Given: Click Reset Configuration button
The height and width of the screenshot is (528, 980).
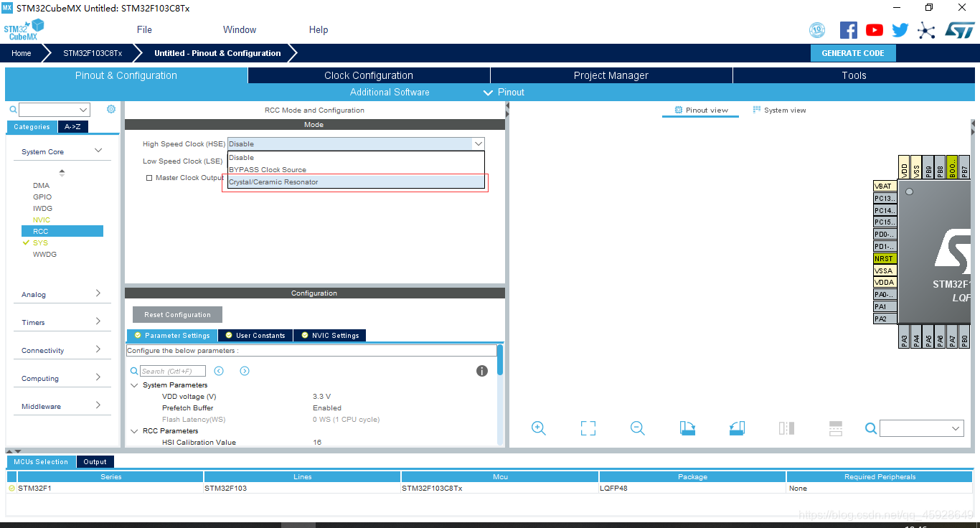Looking at the screenshot, I should click(177, 314).
